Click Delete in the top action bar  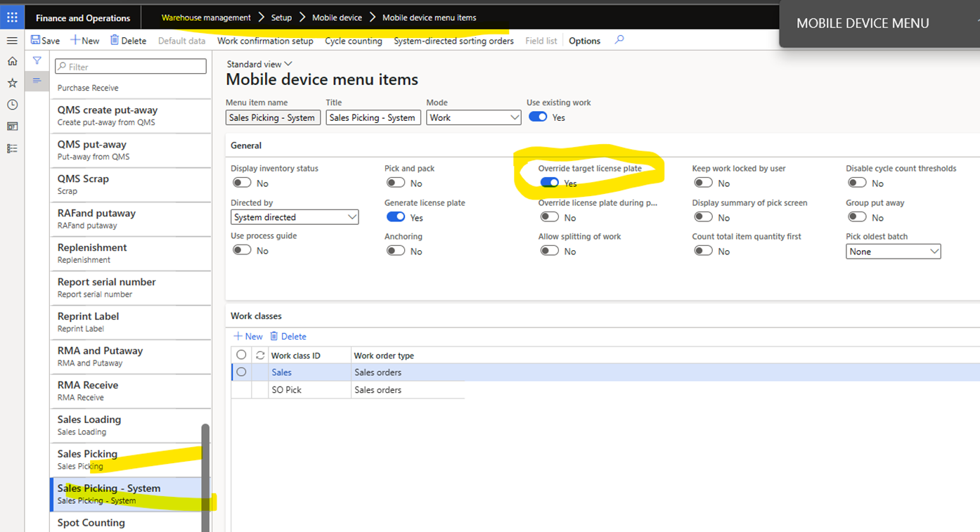[x=128, y=41]
